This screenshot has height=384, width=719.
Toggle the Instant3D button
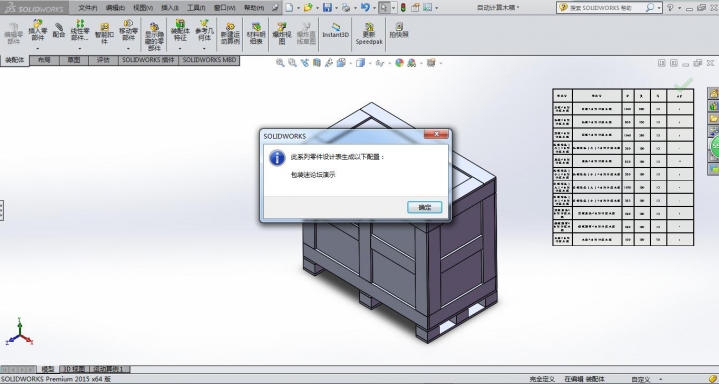pyautogui.click(x=335, y=30)
